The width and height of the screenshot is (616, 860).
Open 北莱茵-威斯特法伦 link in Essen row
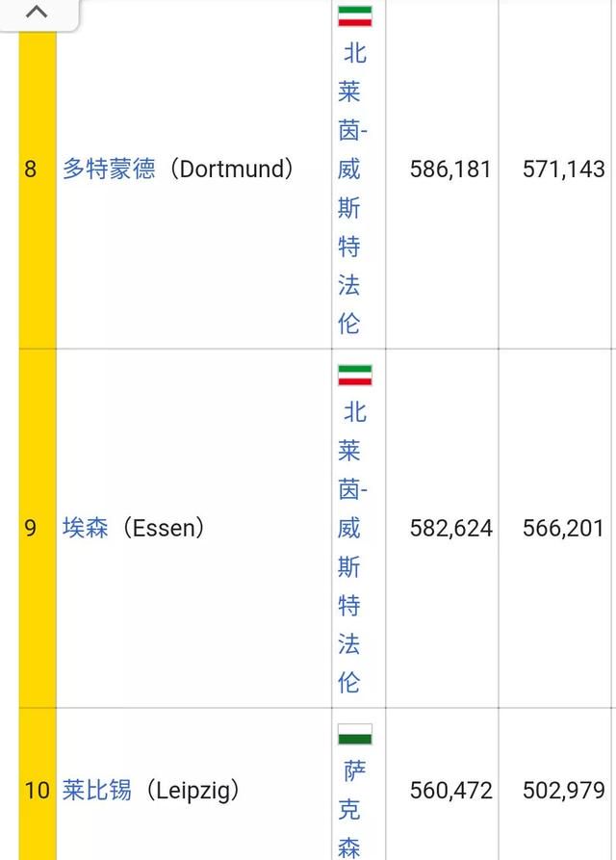point(352,547)
